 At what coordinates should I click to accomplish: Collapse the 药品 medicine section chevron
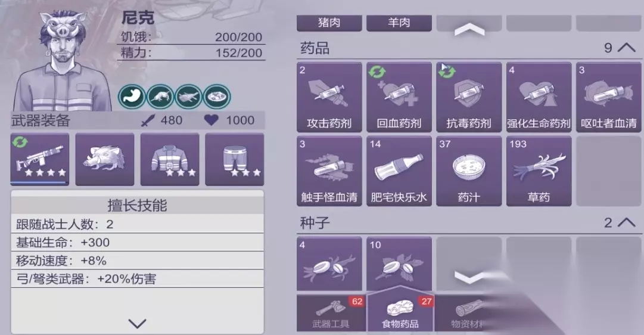[x=626, y=48]
